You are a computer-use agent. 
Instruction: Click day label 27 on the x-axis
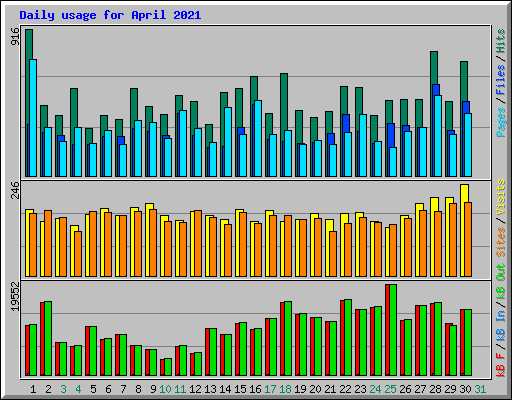click(x=420, y=389)
